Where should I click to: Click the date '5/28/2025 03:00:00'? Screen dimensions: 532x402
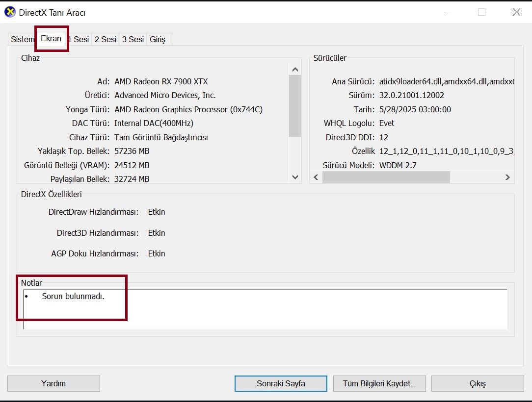click(x=415, y=109)
